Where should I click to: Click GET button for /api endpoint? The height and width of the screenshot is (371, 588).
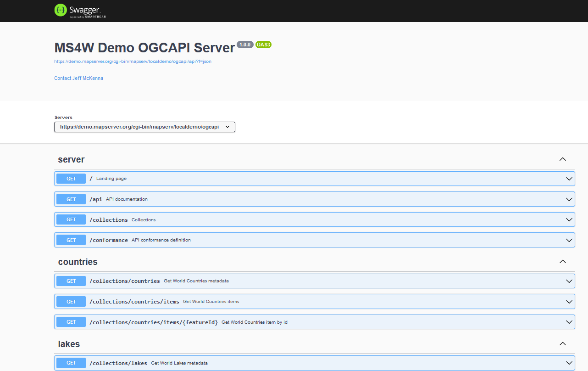[71, 199]
